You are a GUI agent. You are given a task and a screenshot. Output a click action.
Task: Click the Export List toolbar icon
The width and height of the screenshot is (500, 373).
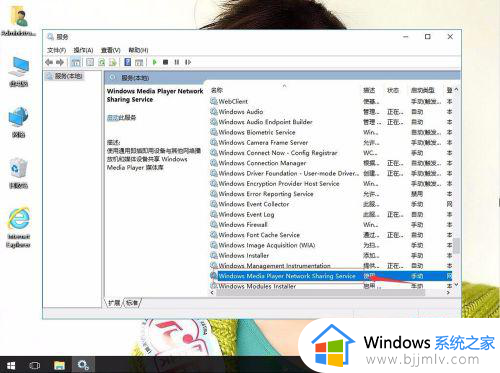pyautogui.click(x=113, y=62)
